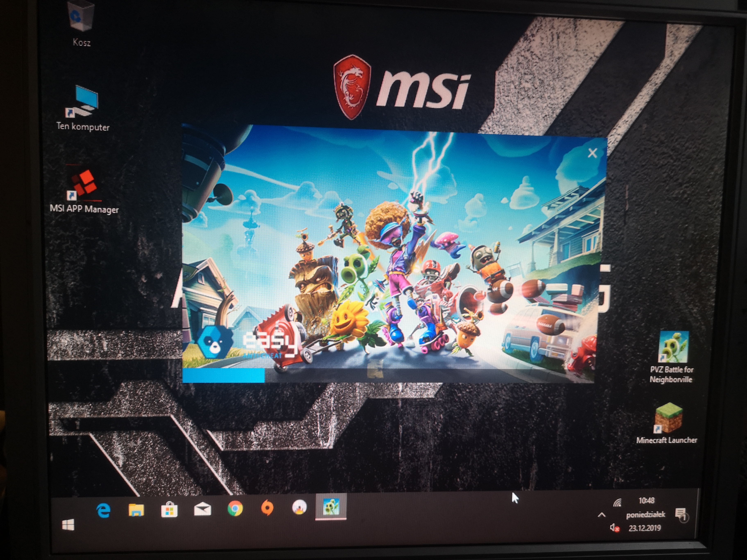Screen dimensions: 747x560
Task: Open File Explorer from the taskbar
Action: (136, 510)
